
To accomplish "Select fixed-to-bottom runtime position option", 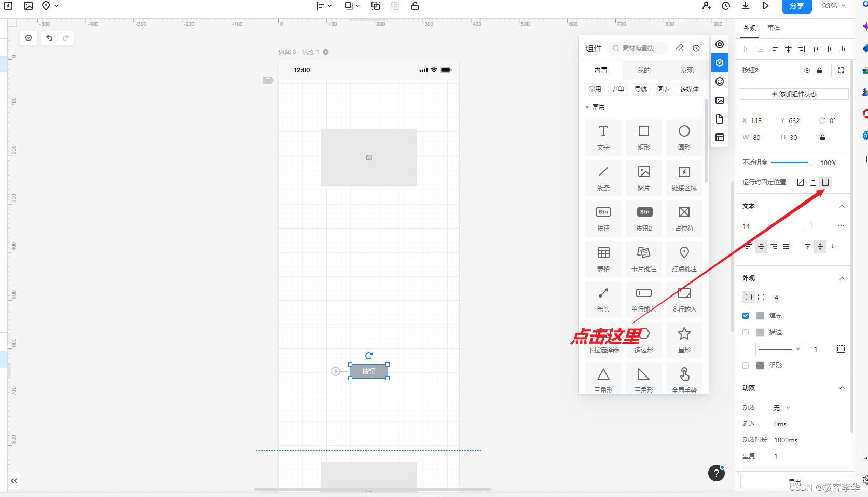I will [x=825, y=182].
